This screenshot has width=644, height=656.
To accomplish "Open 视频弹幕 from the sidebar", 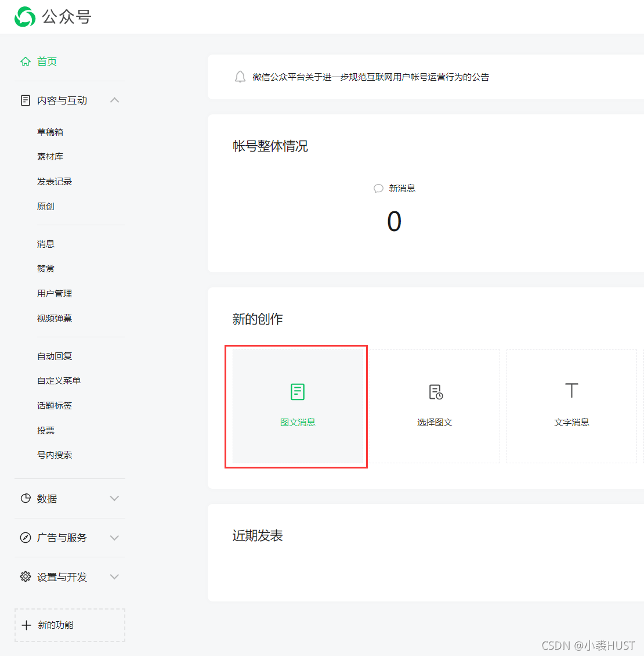I will point(55,318).
